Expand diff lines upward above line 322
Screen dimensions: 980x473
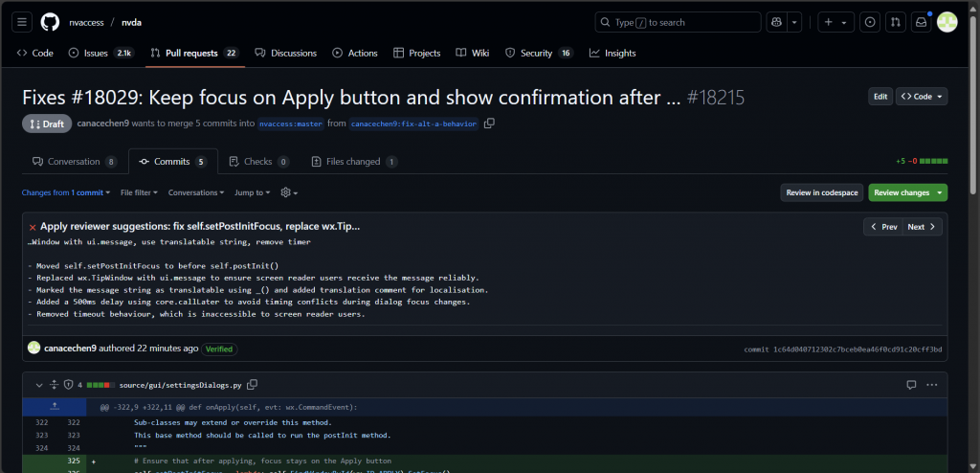coord(55,407)
